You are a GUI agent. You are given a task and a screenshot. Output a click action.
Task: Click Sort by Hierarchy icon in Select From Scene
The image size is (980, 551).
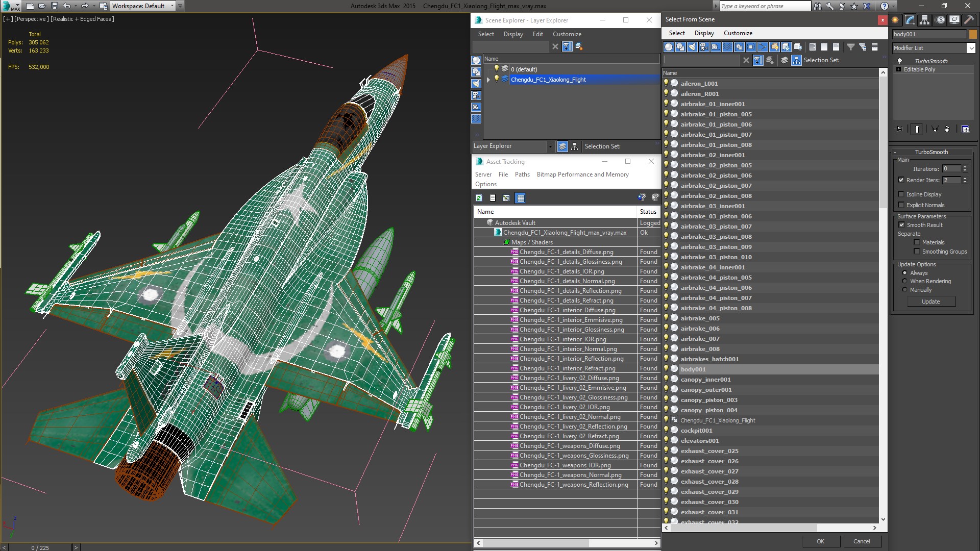tap(796, 60)
